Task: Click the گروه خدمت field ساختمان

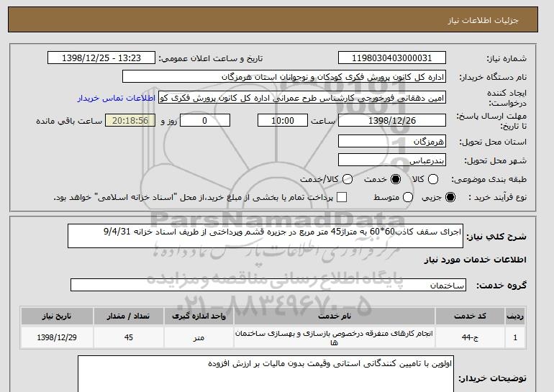Action: click(268, 285)
